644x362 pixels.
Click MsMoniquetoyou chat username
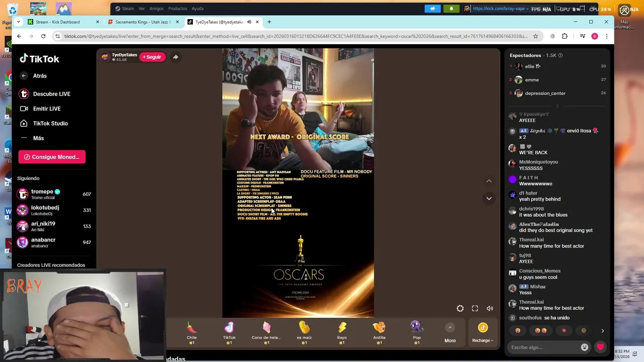pyautogui.click(x=538, y=162)
